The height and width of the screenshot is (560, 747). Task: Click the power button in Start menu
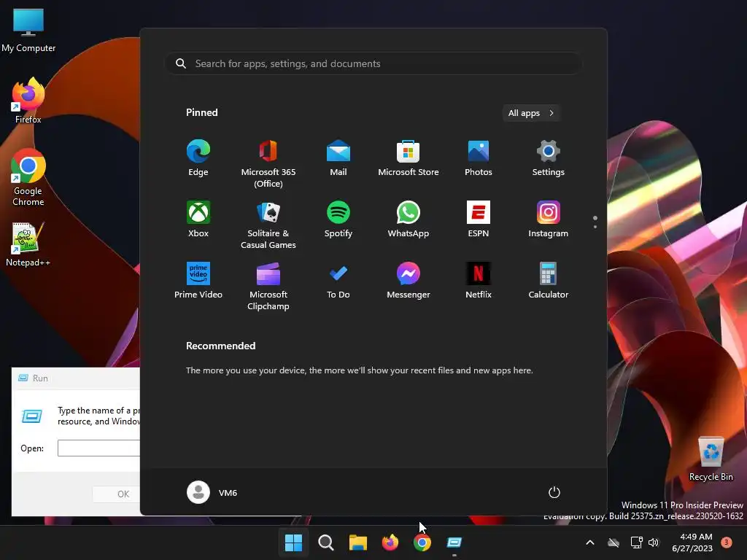[554, 492]
